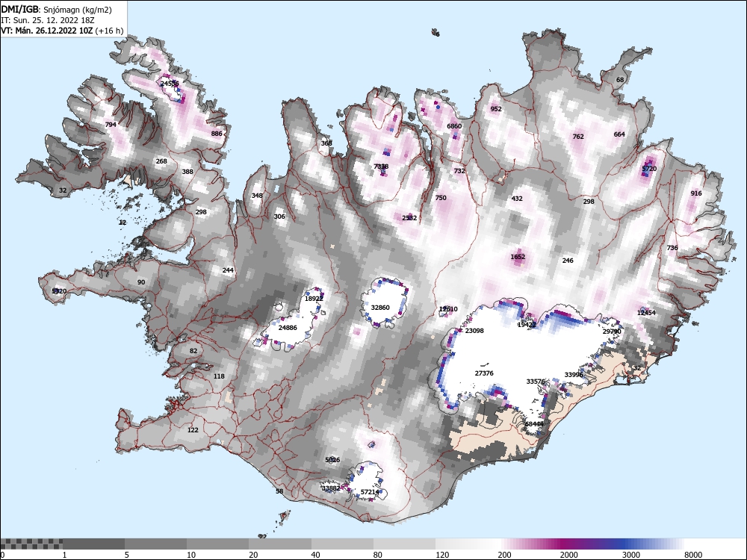Select the VT: Mán. 26.12.2022 10Z line

click(62, 31)
